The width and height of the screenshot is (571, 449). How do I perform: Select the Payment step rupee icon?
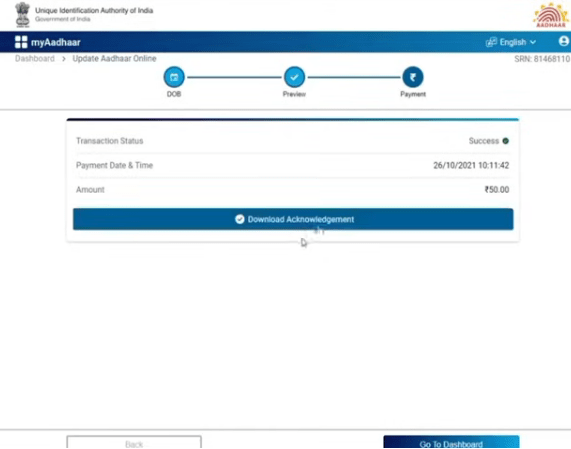(x=413, y=77)
